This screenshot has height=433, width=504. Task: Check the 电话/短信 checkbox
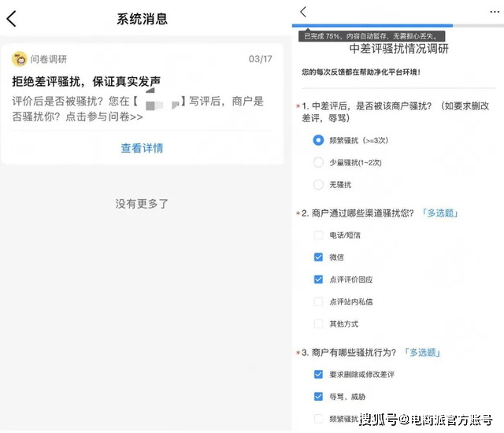pos(318,235)
